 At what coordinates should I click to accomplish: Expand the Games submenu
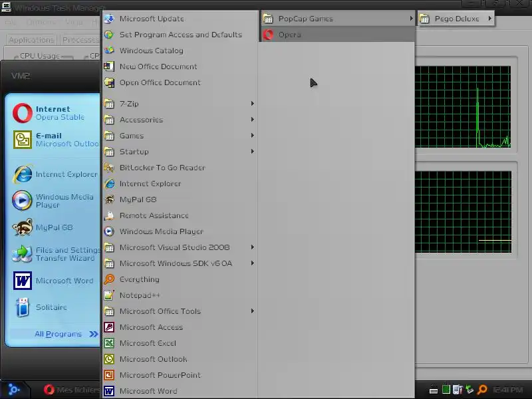180,136
